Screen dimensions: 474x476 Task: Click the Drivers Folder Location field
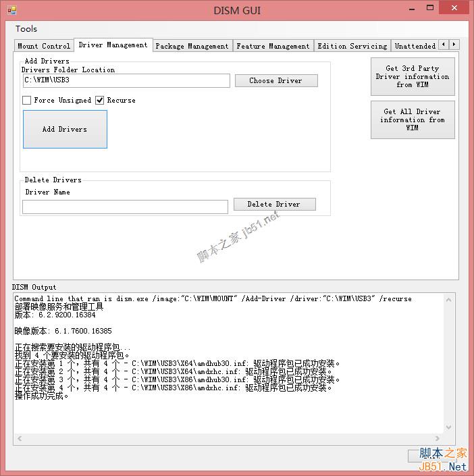(126, 80)
